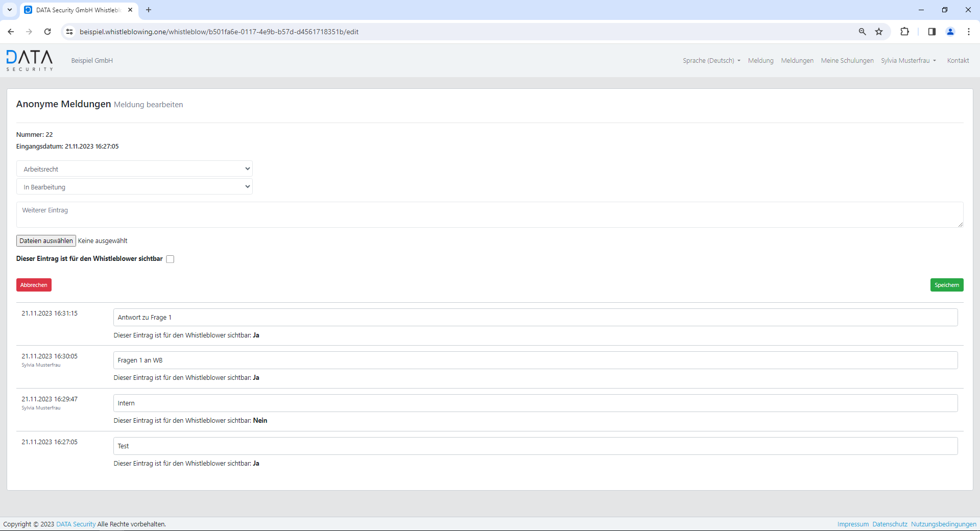Expand the Sprache (Deutsch) language menu
Screen dimensions: 980x531
pos(711,61)
